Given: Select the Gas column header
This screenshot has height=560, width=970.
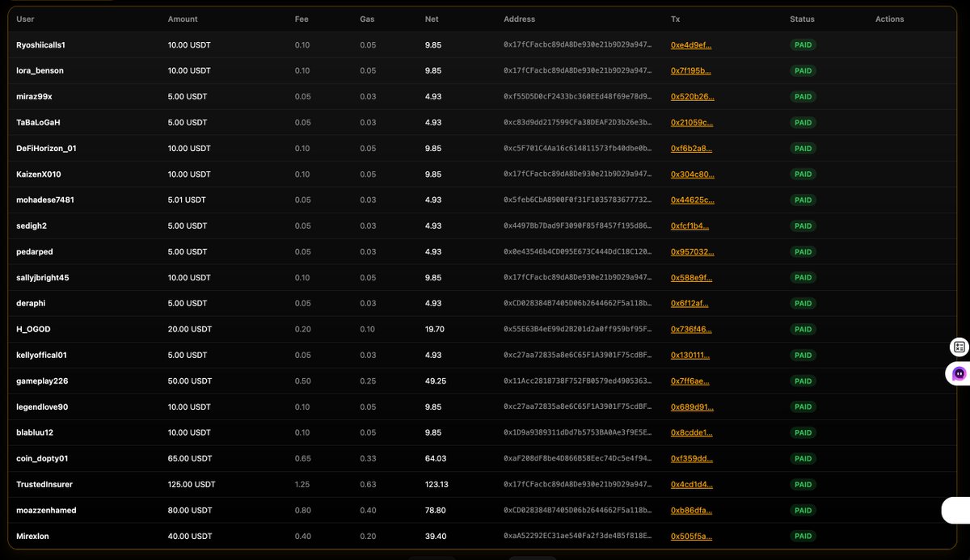Looking at the screenshot, I should coord(367,19).
